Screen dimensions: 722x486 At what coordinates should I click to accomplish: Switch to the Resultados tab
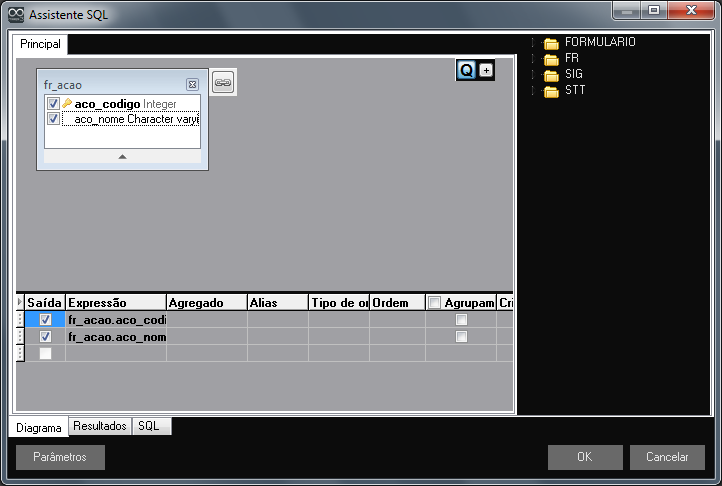100,426
